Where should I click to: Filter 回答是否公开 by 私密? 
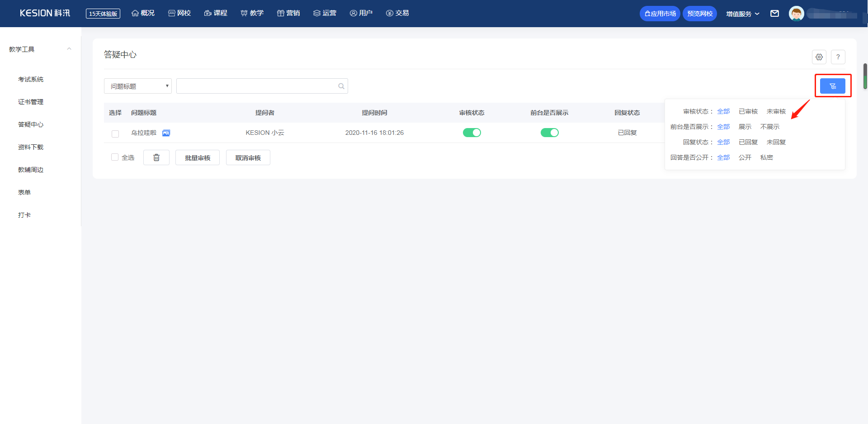[x=767, y=157]
